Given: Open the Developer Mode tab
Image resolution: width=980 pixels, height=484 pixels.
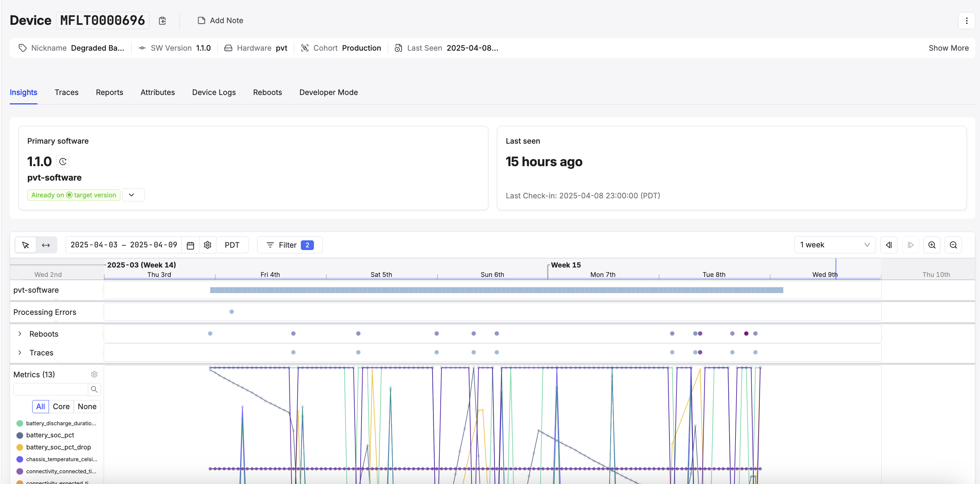Looking at the screenshot, I should 328,92.
